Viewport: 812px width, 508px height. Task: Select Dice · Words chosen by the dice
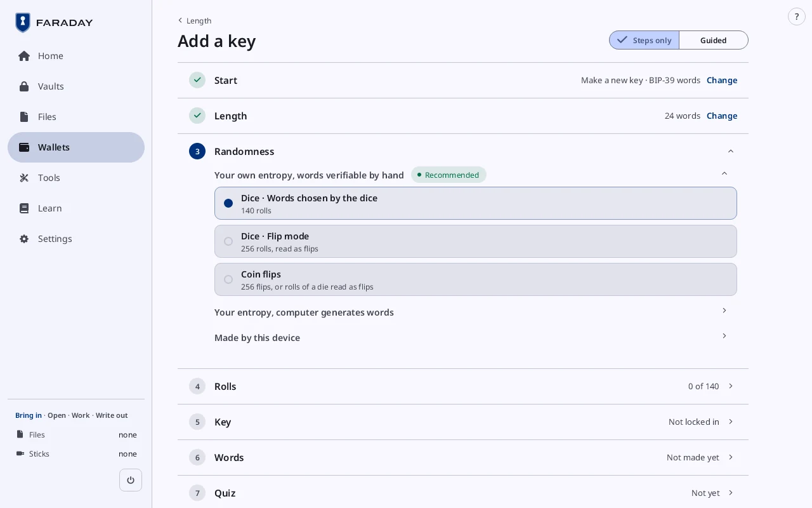(476, 203)
